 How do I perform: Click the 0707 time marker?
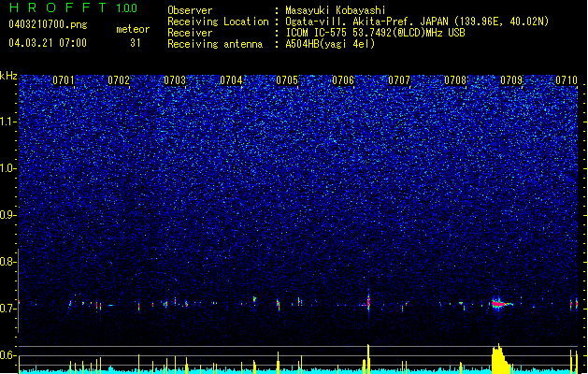coord(399,80)
